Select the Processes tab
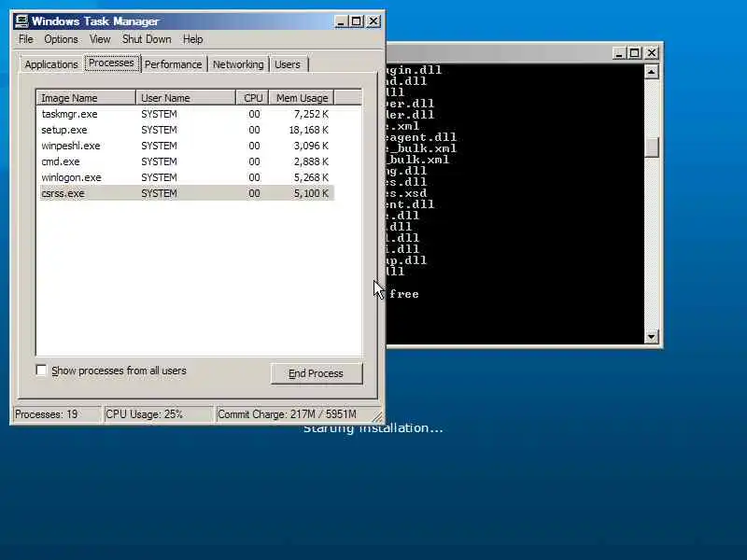This screenshot has width=747, height=560. click(112, 63)
